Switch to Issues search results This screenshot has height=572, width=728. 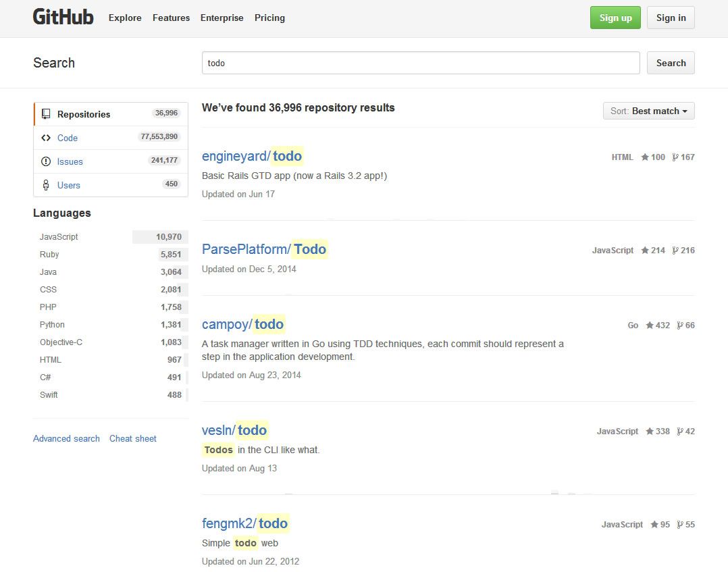[x=111, y=161]
